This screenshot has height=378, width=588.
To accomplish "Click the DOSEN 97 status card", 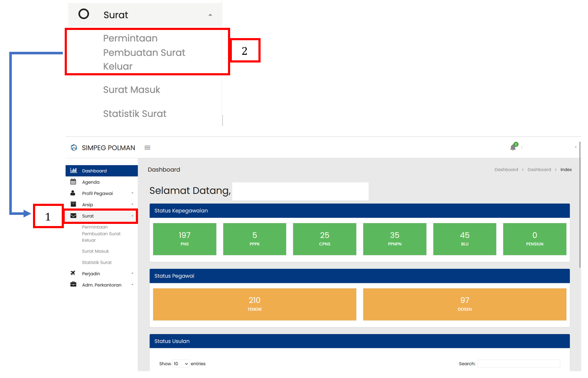I will 465,304.
